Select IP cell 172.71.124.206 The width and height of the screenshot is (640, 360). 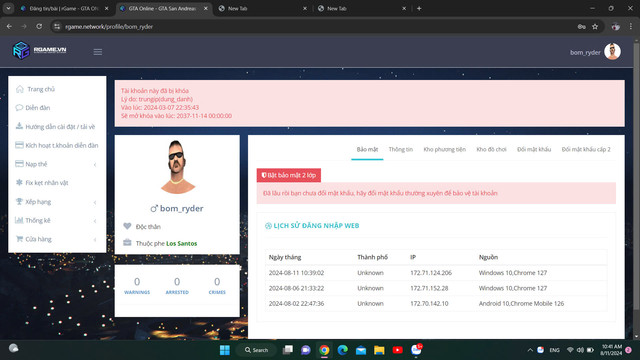(x=431, y=273)
